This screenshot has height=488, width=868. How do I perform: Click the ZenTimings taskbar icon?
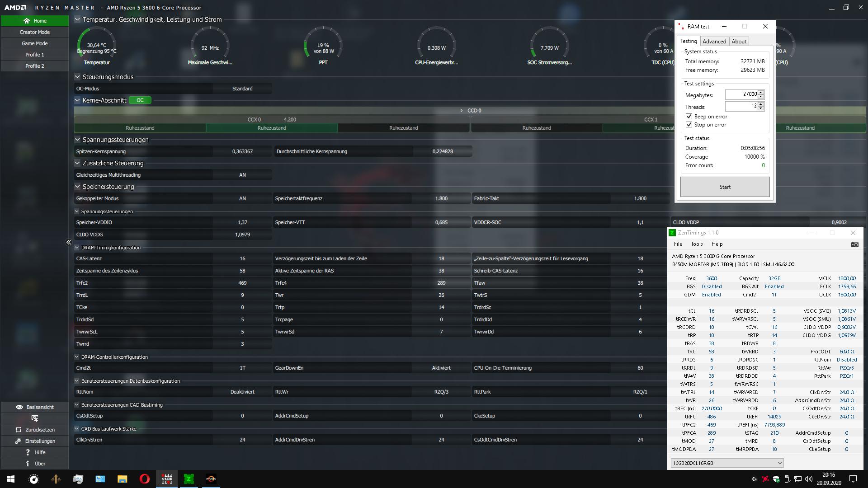(189, 479)
